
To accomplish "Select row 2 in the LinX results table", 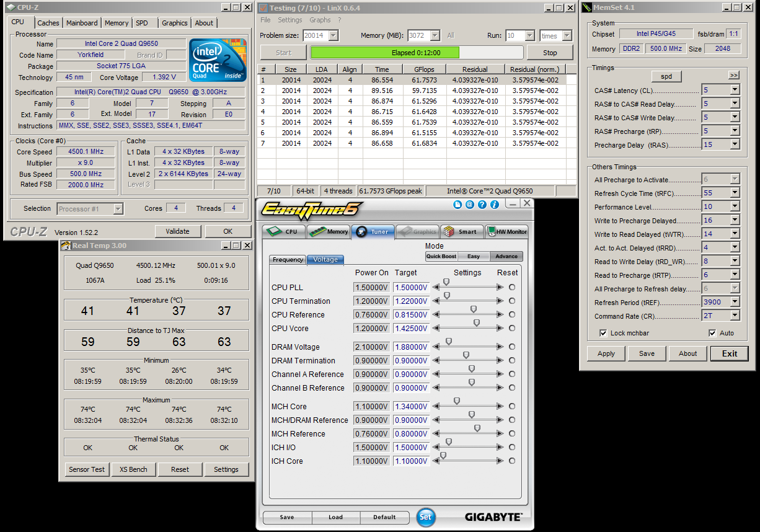I will click(417, 91).
